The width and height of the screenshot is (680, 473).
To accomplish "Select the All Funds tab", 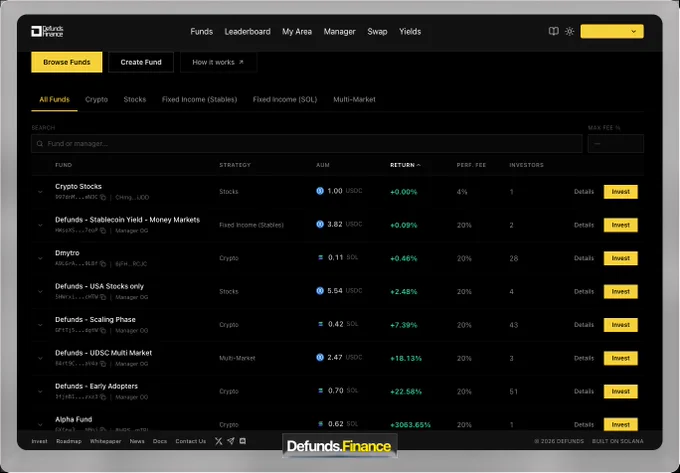I will [x=54, y=99].
